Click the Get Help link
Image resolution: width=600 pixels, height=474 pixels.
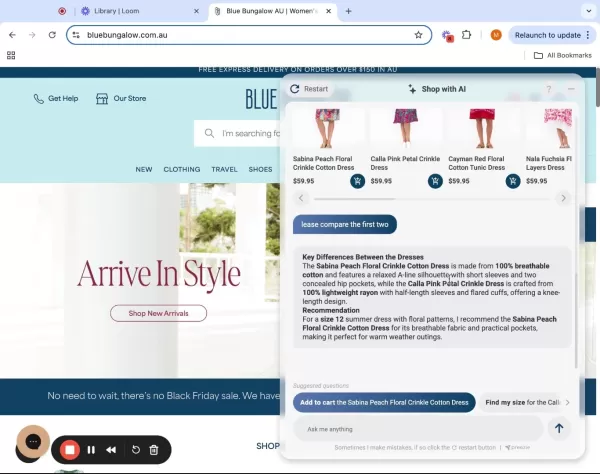(63, 99)
